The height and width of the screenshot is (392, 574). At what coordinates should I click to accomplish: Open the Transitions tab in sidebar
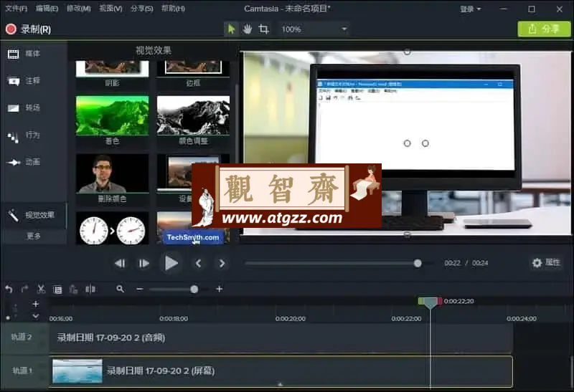coord(24,108)
